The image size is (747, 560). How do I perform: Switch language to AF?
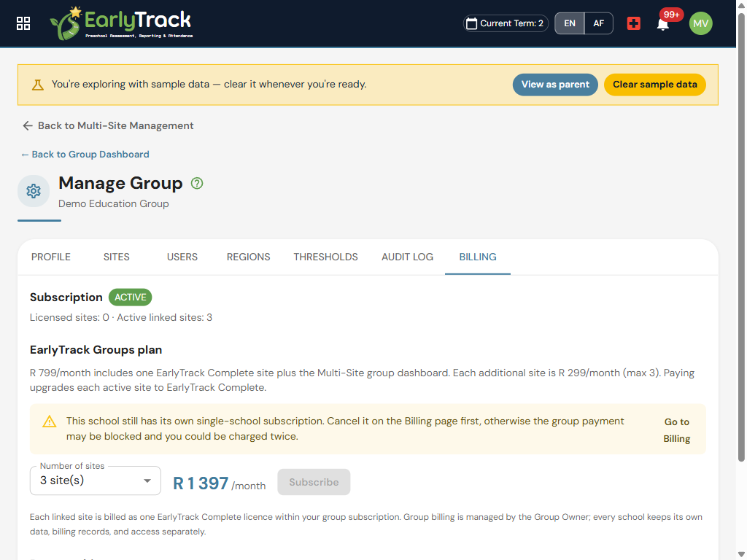(x=598, y=23)
